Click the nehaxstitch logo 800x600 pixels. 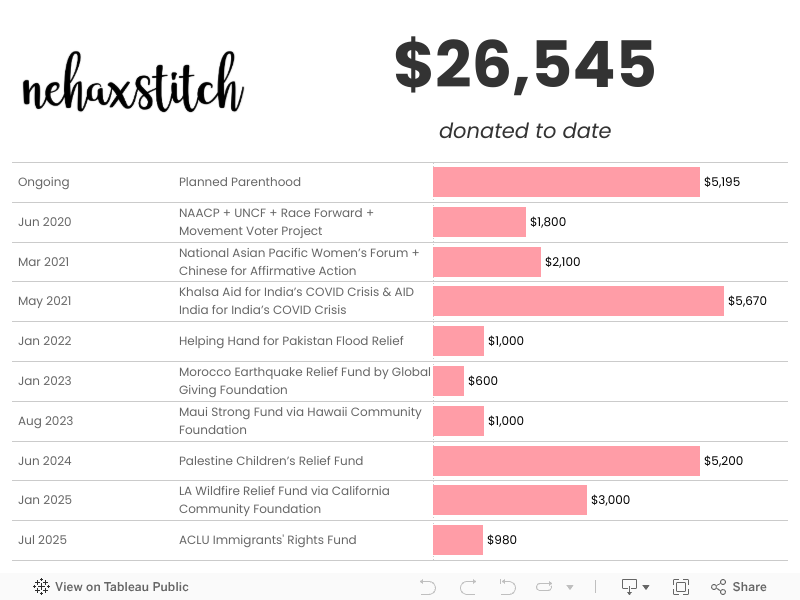[x=131, y=85]
